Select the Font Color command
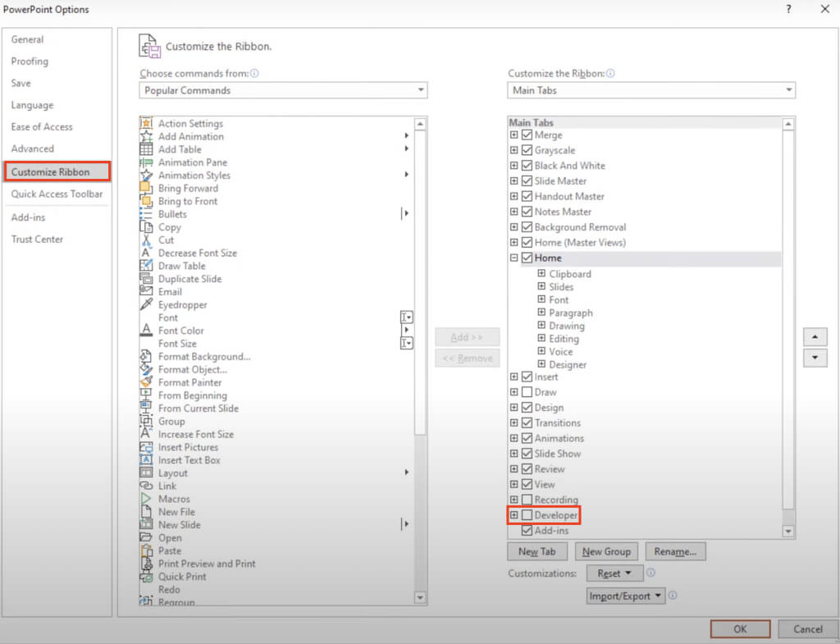The width and height of the screenshot is (840, 644). tap(180, 330)
